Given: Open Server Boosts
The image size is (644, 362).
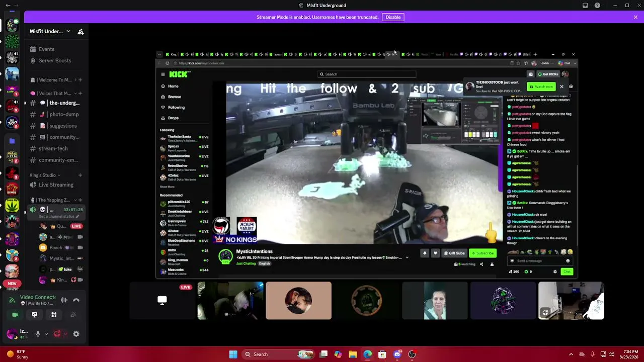Looking at the screenshot, I should coord(55,61).
